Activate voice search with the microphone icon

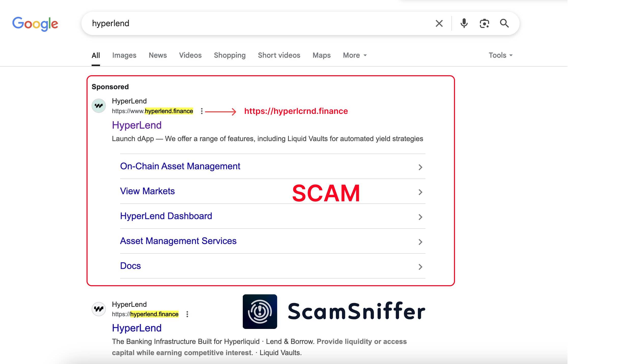464,23
